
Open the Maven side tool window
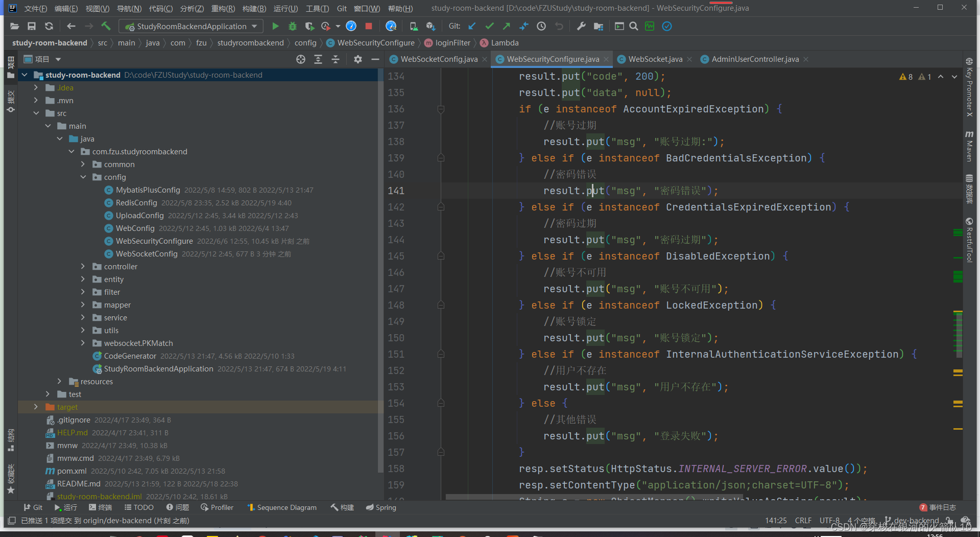pyautogui.click(x=969, y=146)
